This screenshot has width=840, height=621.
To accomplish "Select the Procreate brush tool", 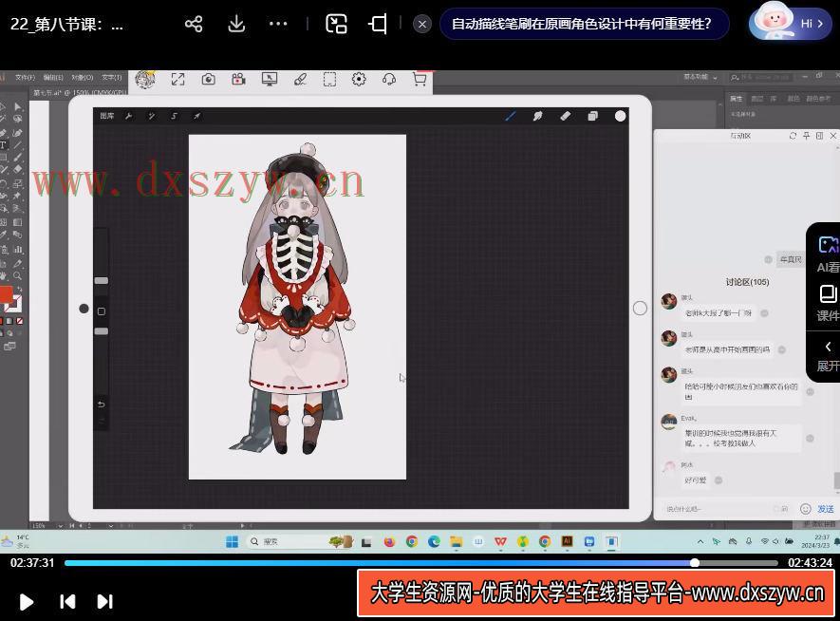I will [511, 116].
